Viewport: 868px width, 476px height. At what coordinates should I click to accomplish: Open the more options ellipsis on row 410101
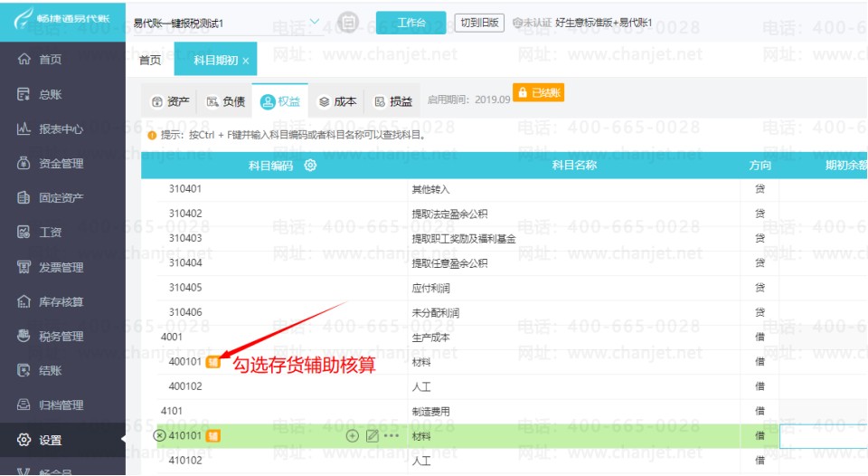tap(392, 435)
